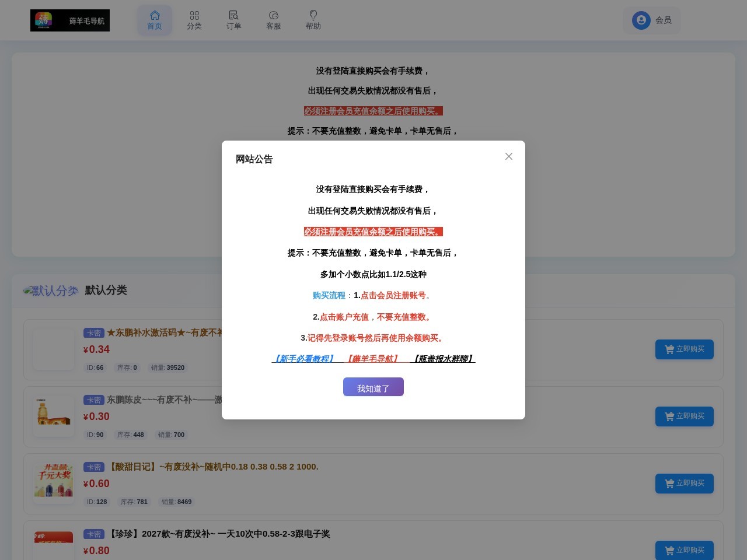The width and height of the screenshot is (747, 560).
Task: Buy 东鹏补水激活码 with 立即购买
Action: (685, 349)
